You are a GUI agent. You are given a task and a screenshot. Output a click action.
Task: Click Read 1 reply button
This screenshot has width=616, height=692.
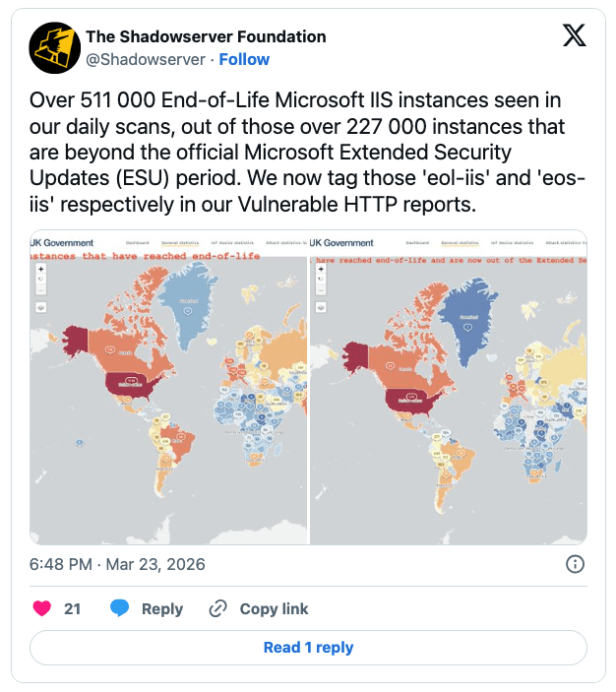[x=308, y=648]
